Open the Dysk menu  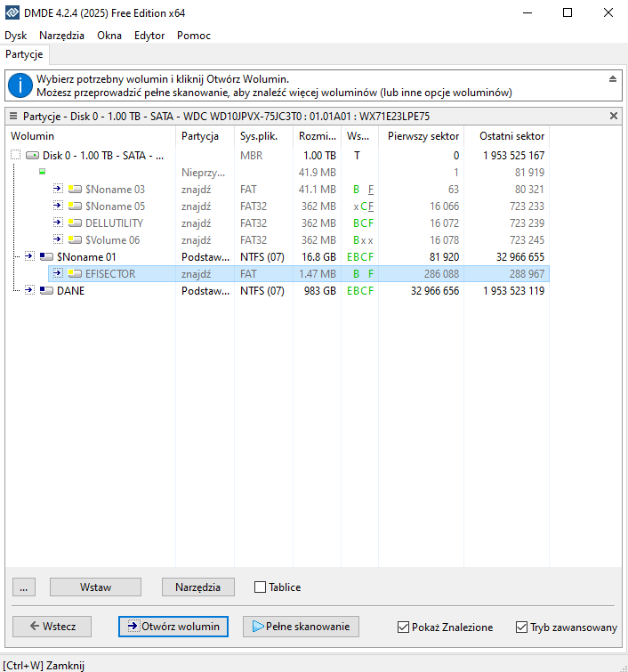coord(15,36)
